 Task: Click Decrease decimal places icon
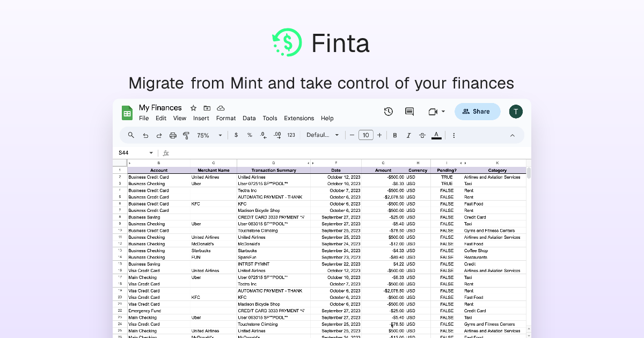point(263,135)
